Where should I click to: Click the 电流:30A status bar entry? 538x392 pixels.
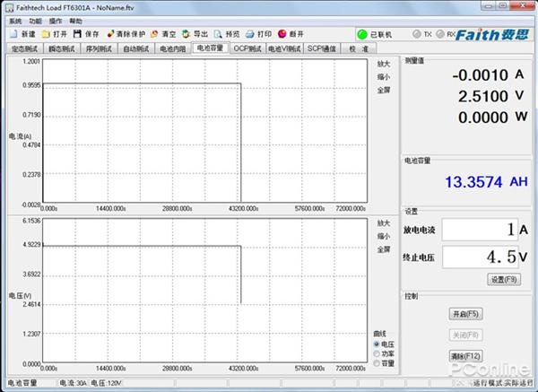pos(74,383)
